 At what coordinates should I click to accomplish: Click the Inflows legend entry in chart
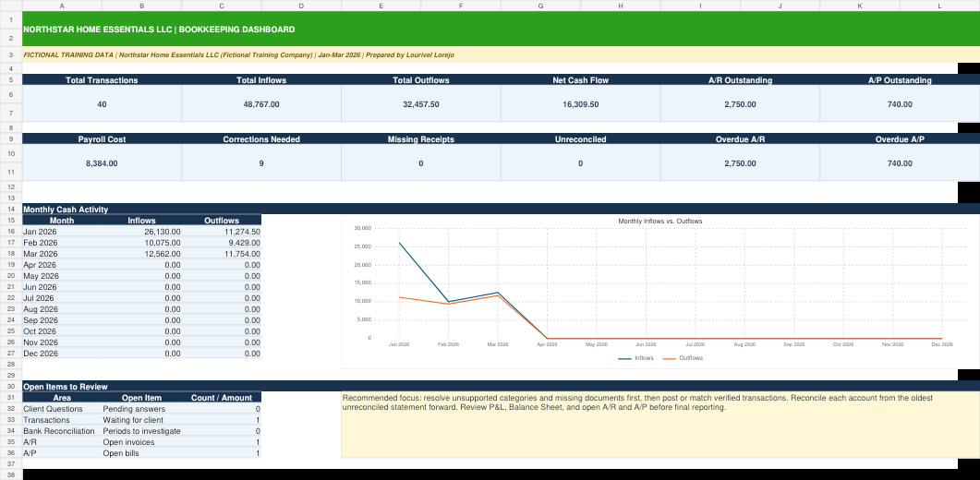635,358
